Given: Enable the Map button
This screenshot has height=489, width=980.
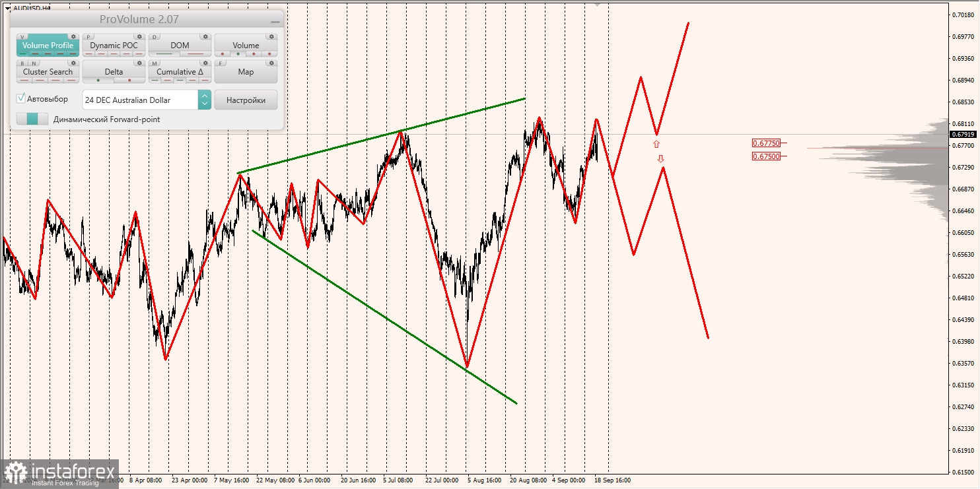Looking at the screenshot, I should point(246,71).
